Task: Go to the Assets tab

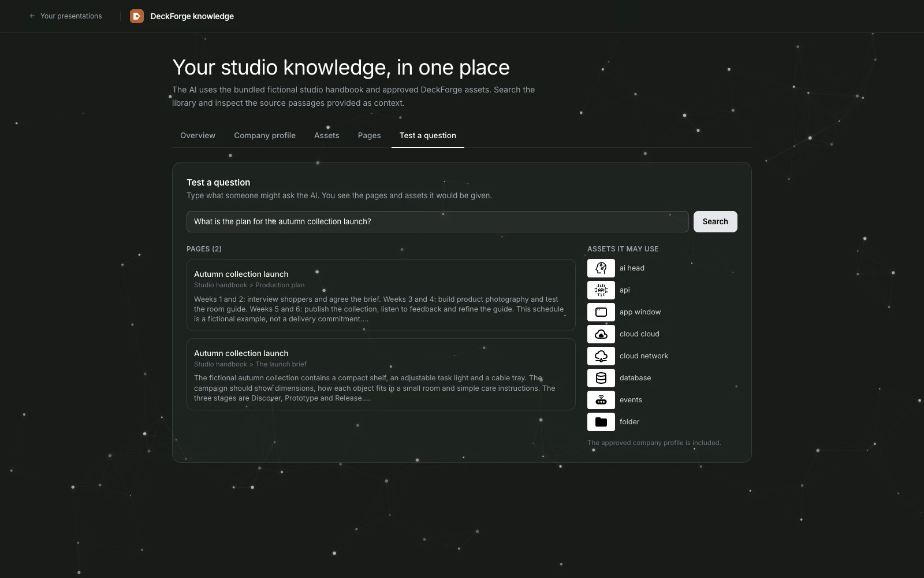Action: (326, 135)
